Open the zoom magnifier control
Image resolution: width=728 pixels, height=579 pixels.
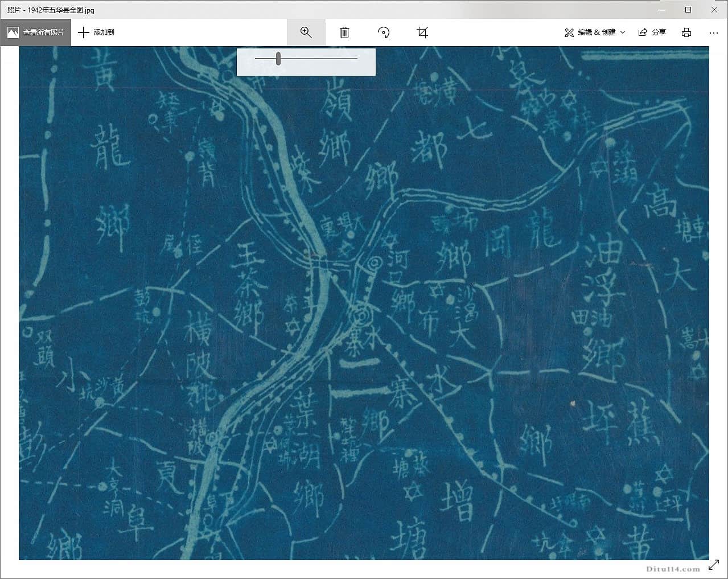306,32
